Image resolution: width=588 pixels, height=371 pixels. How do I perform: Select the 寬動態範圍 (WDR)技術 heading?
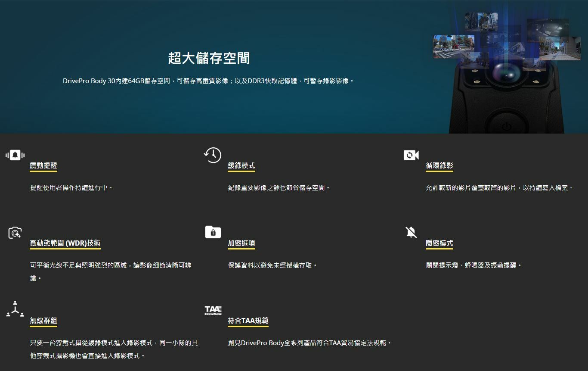[65, 243]
